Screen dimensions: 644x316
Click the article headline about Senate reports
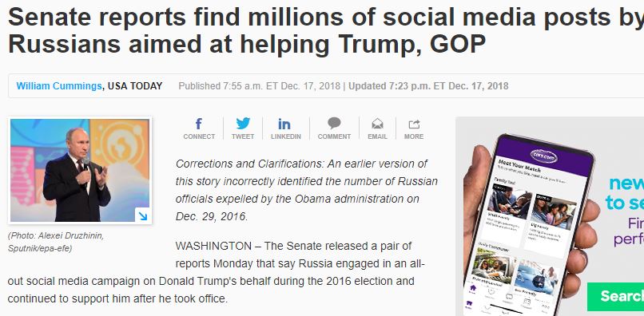[326, 30]
